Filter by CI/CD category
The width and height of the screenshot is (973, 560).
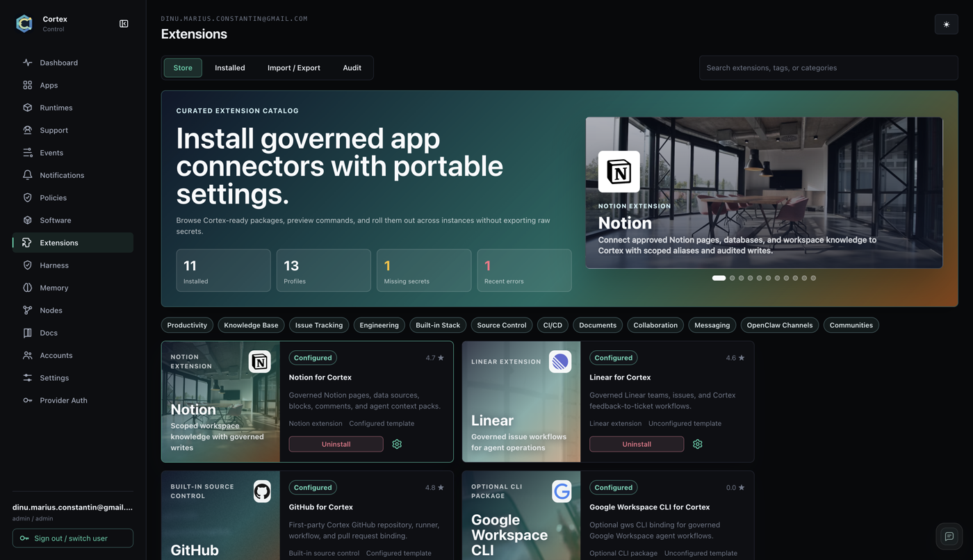pos(553,325)
